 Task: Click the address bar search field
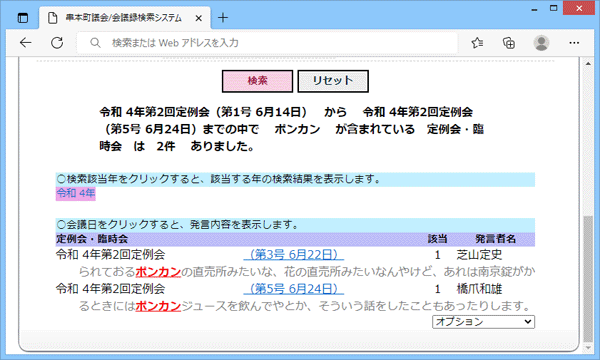(x=267, y=43)
